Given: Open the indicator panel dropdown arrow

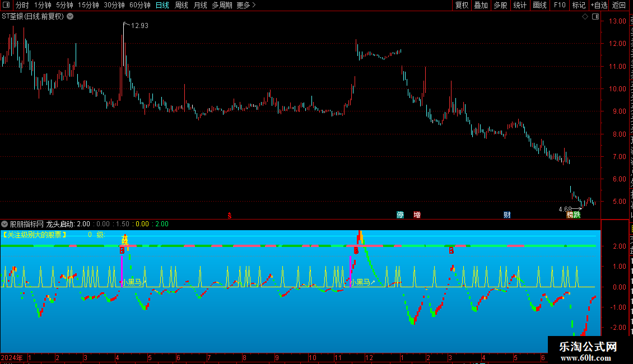Looking at the screenshot, I should (x=4, y=224).
